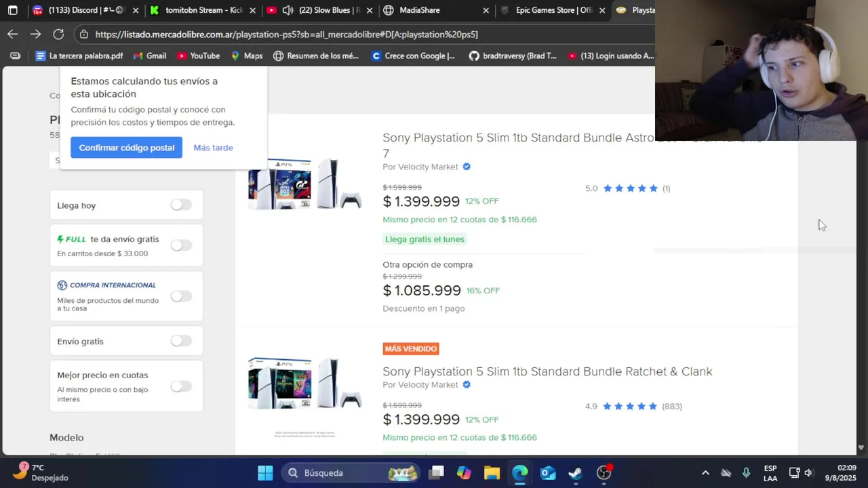Click the Astro bundle product thumbnail
The image size is (868, 488).
[304, 184]
